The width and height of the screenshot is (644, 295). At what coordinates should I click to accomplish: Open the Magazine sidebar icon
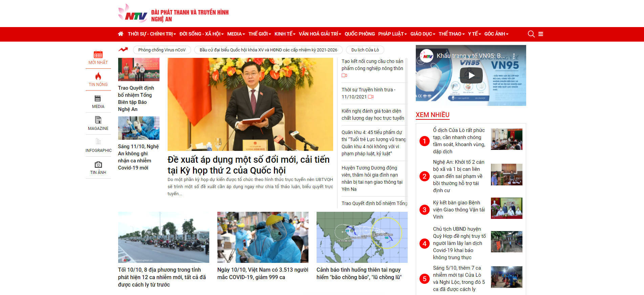coord(98,120)
